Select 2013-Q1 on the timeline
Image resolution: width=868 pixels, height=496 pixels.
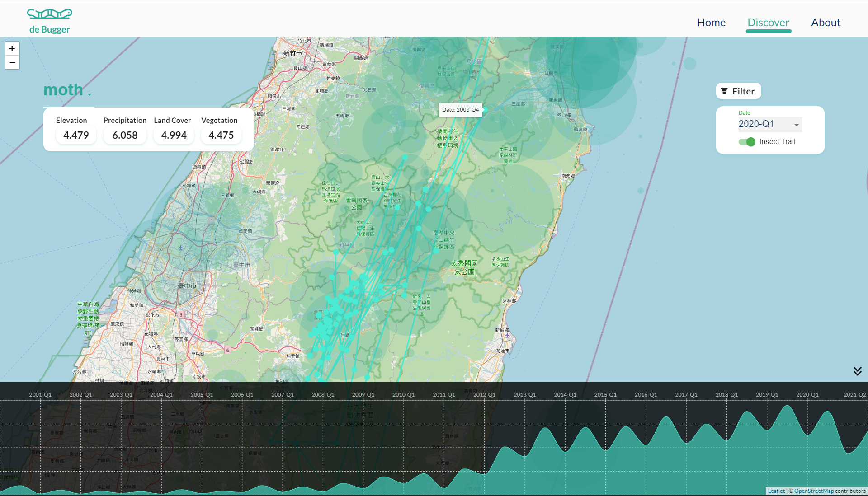point(524,395)
